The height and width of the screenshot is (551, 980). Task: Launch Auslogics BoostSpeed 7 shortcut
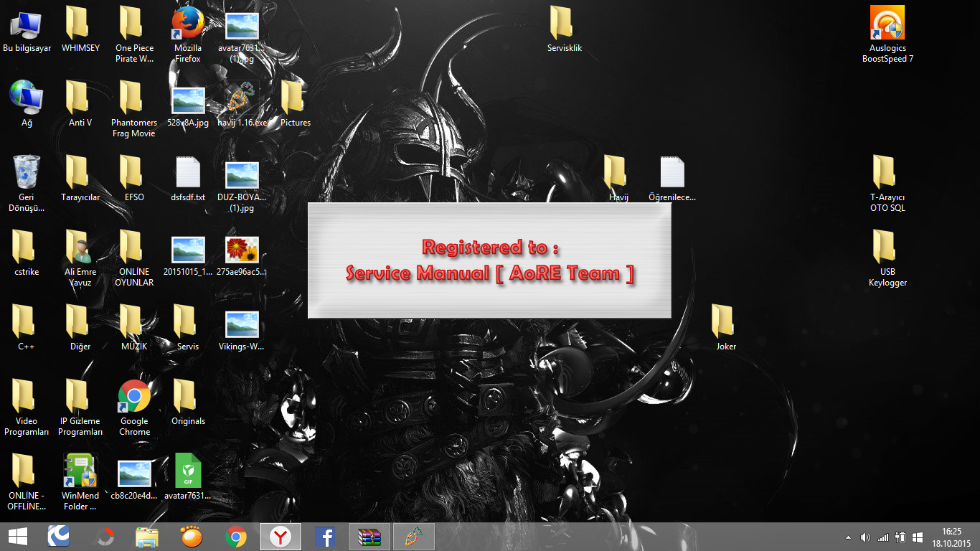[887, 35]
